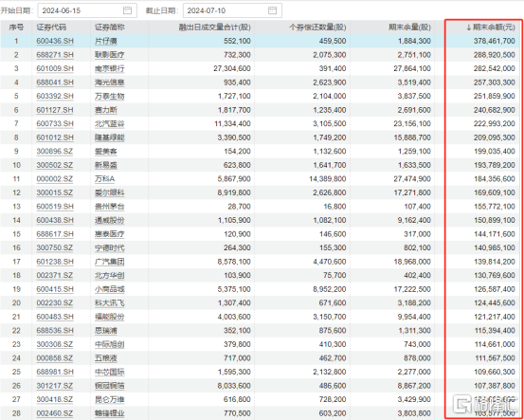Select the repayment cell 8,952,200
This screenshot has width=524, height=420.
tap(330, 289)
